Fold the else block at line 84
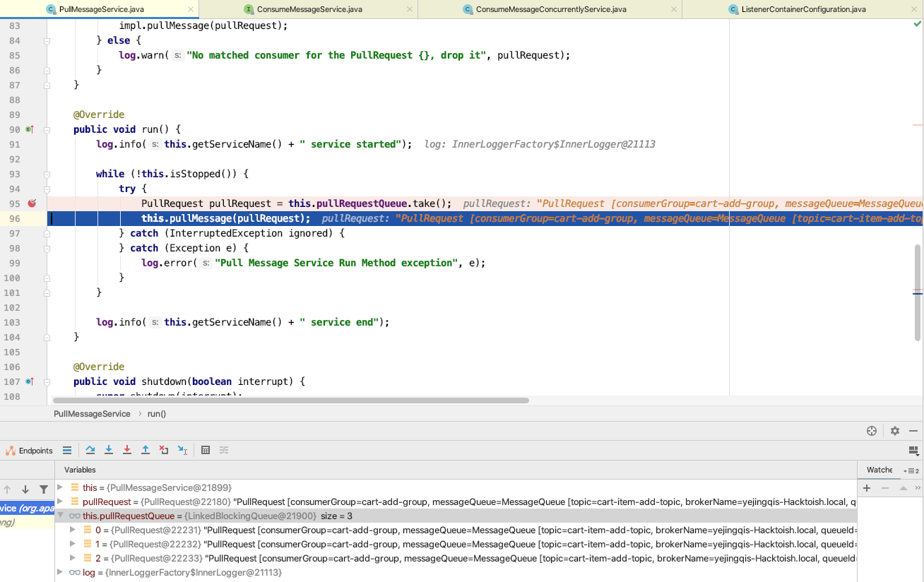 [47, 41]
